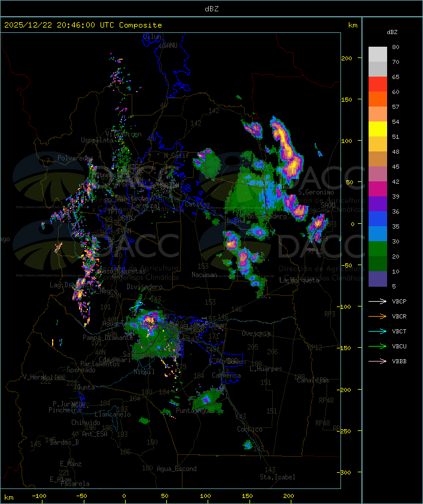
Task: Click the Sosneado map label
Action: click(x=81, y=370)
